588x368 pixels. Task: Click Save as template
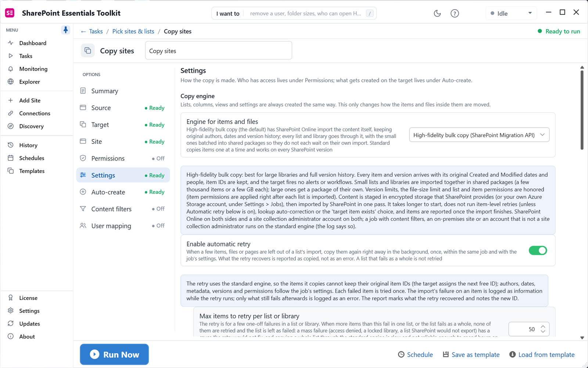click(471, 354)
